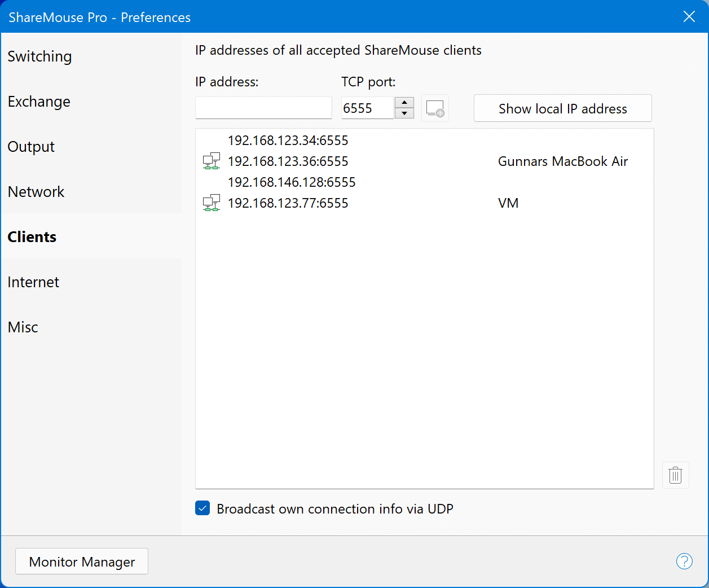Viewport: 709px width, 588px height.
Task: Select the Clients tab
Action: (x=91, y=236)
